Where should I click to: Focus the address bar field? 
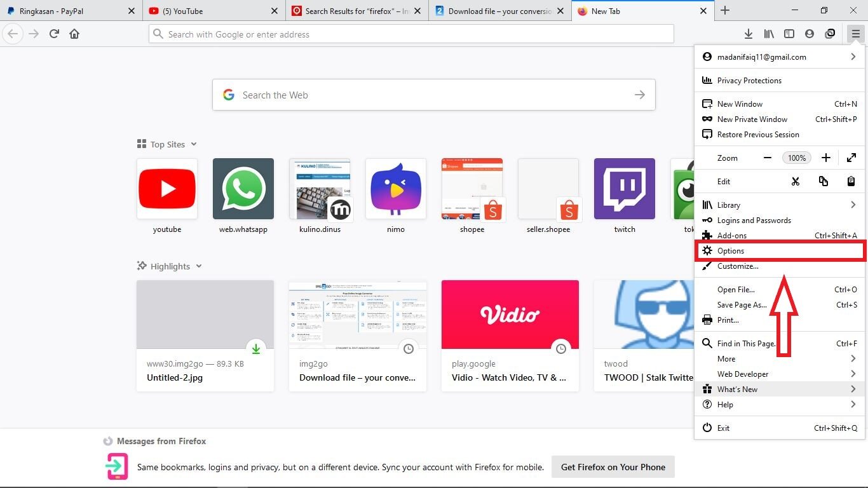click(411, 34)
